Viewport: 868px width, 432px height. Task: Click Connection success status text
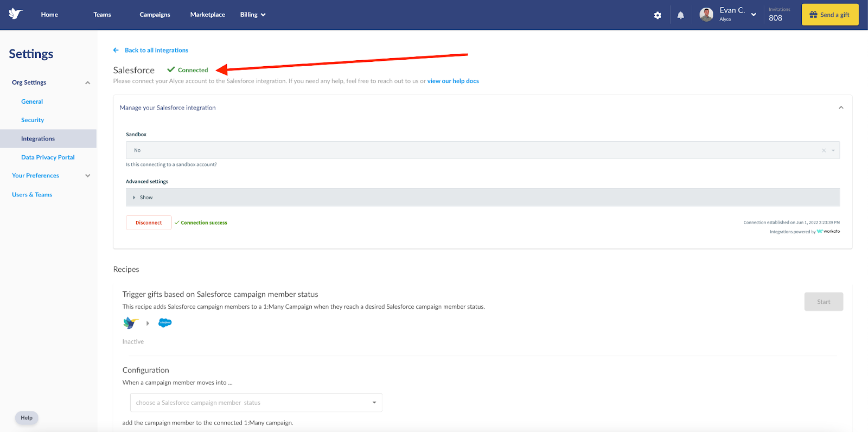click(x=204, y=223)
